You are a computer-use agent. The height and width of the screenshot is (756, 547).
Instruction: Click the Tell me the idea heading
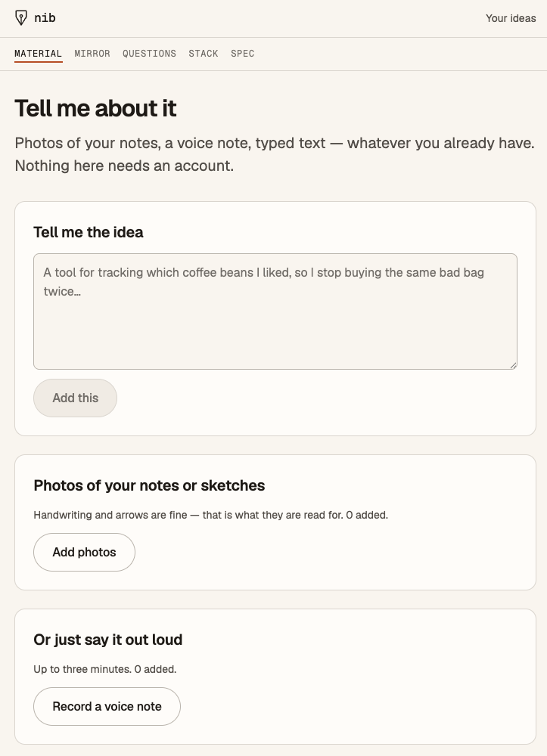point(89,232)
